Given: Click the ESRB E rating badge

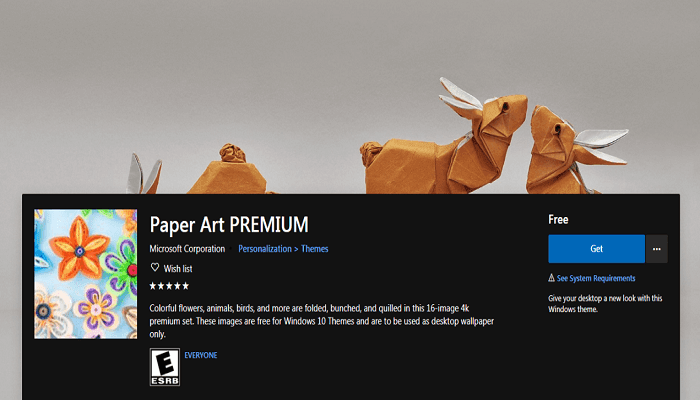Looking at the screenshot, I should 165,367.
